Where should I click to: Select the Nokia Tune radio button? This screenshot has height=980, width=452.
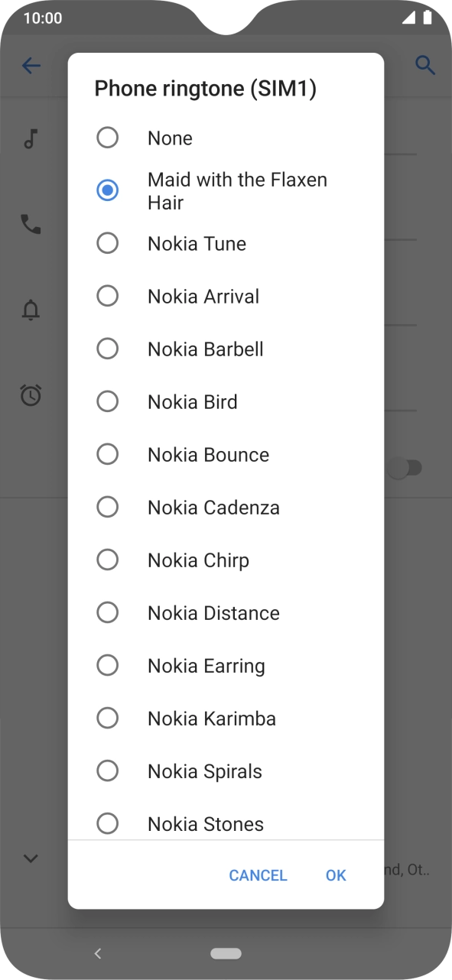point(108,243)
